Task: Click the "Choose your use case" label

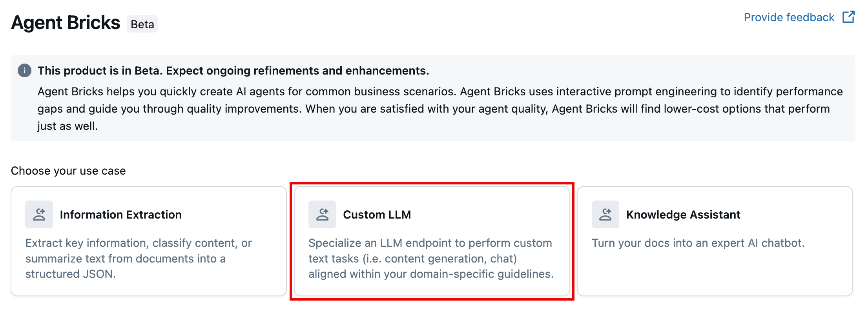Action: click(x=68, y=171)
